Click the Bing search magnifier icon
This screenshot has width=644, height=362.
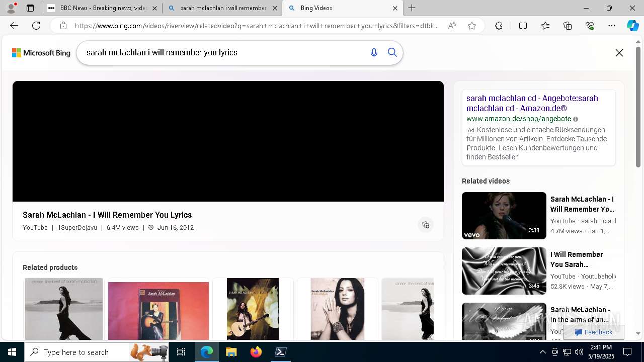coord(392,53)
